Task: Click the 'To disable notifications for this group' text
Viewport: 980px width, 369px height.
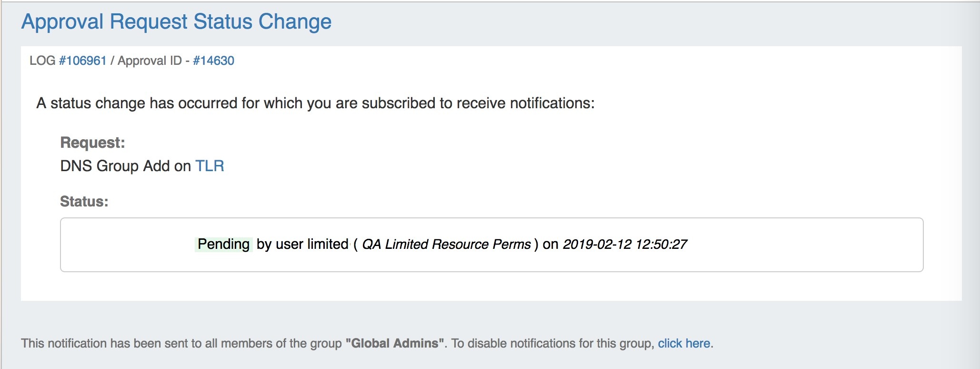Action: [x=552, y=343]
